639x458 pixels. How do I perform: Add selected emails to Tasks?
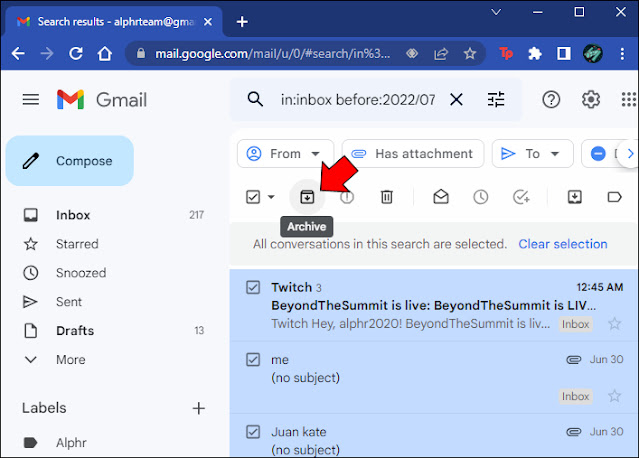click(x=521, y=197)
